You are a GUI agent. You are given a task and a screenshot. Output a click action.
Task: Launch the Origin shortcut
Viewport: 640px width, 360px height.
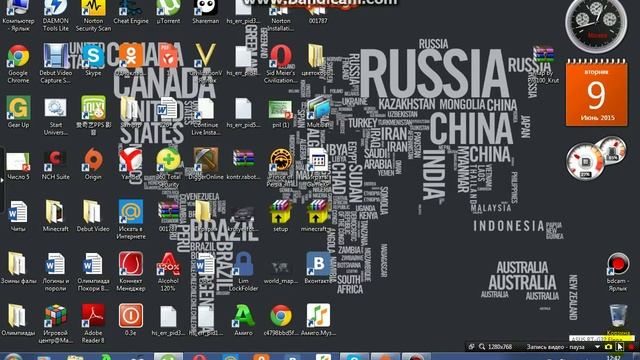tap(93, 164)
